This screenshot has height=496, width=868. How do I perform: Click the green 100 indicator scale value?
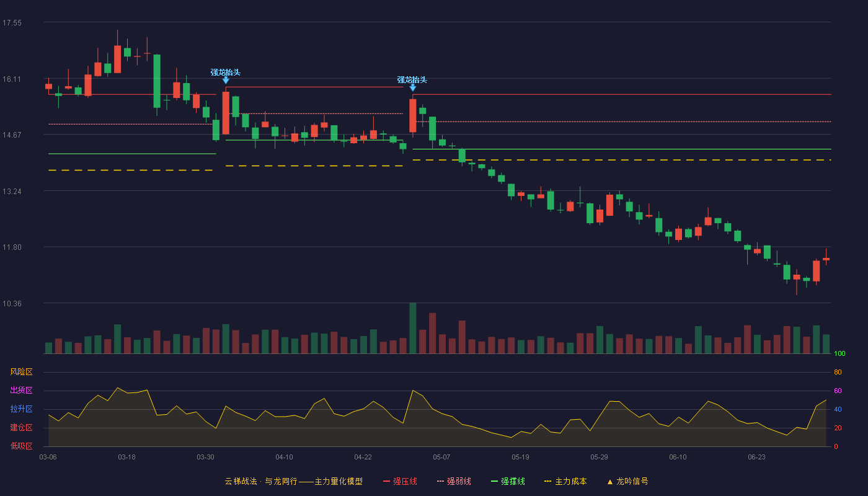pyautogui.click(x=839, y=353)
